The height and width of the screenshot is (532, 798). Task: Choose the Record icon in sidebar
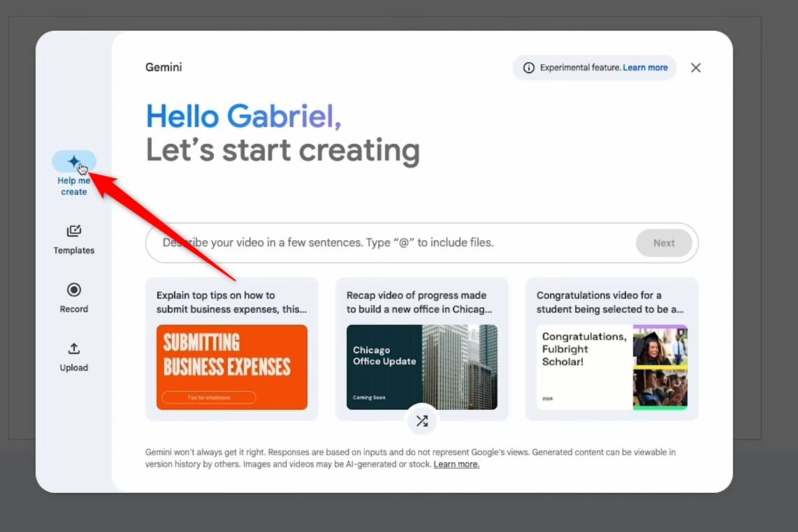click(x=74, y=290)
